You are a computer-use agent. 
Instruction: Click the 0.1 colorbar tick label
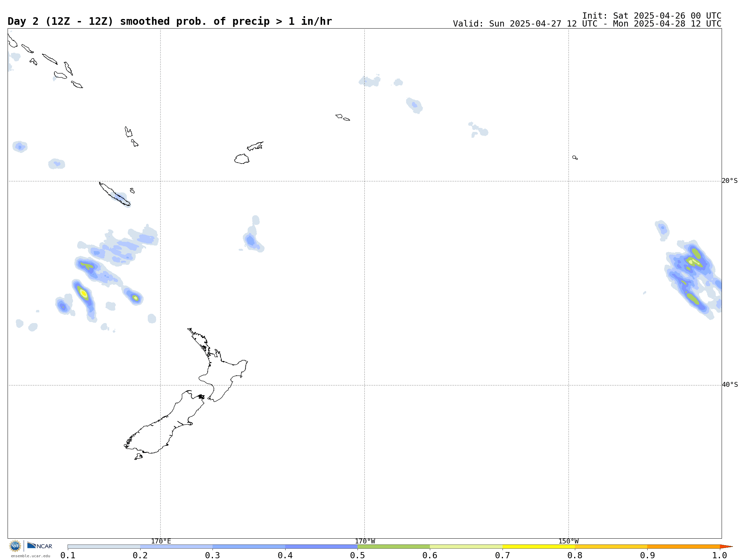[68, 555]
